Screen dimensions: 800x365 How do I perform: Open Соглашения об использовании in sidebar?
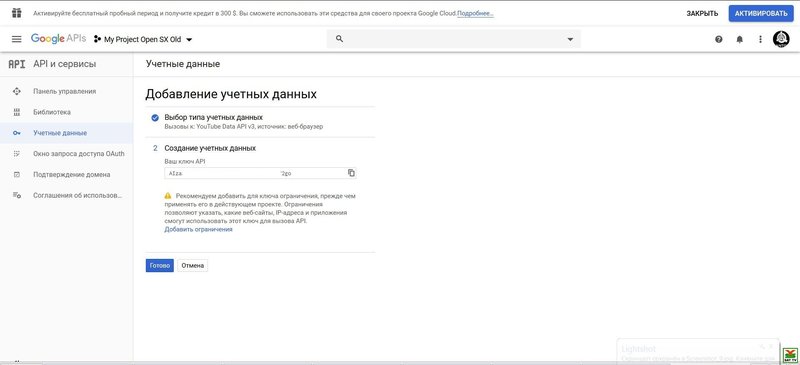[x=78, y=195]
